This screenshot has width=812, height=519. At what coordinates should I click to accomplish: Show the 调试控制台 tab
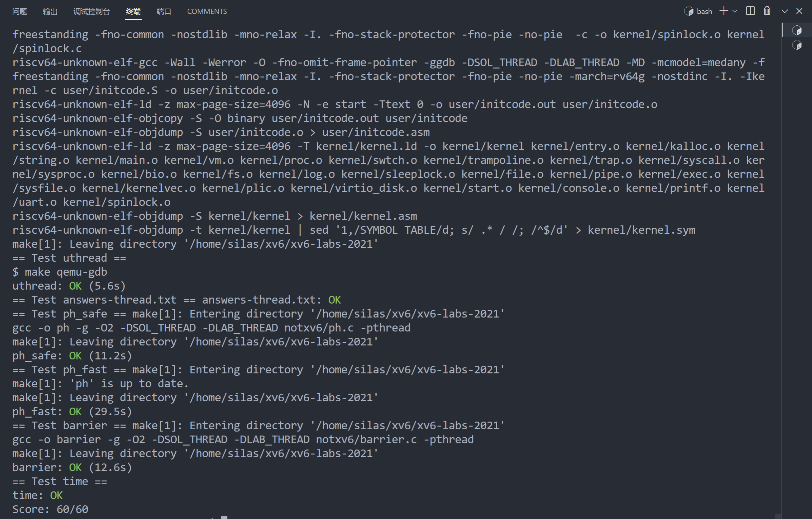tap(92, 11)
